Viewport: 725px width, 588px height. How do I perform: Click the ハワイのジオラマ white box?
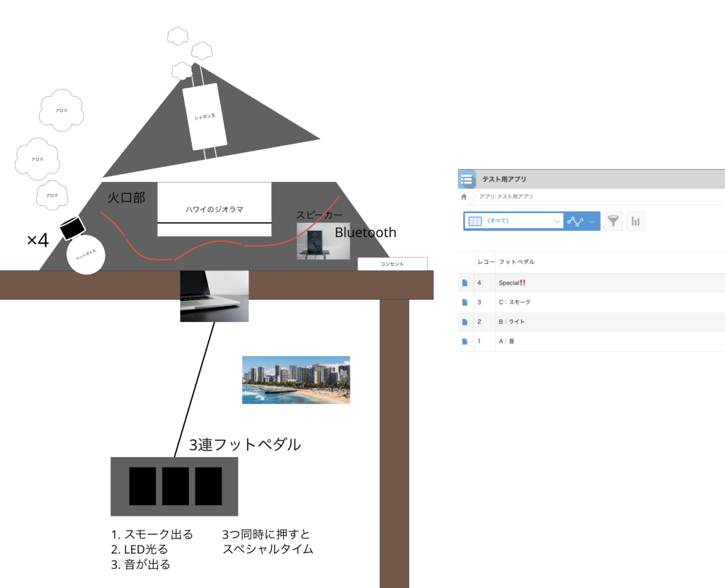pyautogui.click(x=215, y=209)
